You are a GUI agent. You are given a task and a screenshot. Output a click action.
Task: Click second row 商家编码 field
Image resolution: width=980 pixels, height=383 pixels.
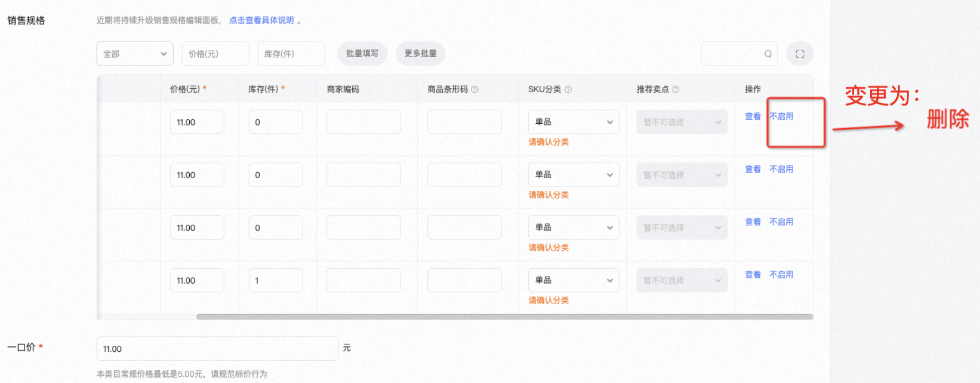click(x=363, y=174)
